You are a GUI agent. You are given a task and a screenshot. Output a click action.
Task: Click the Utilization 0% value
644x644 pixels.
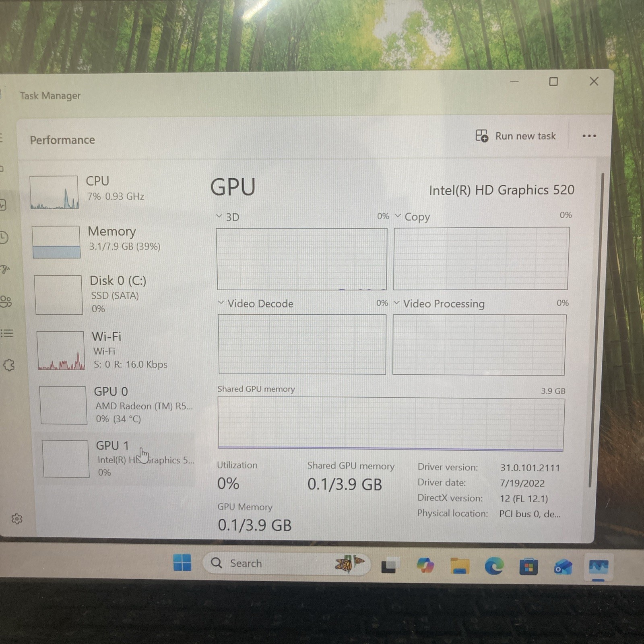[x=228, y=483]
